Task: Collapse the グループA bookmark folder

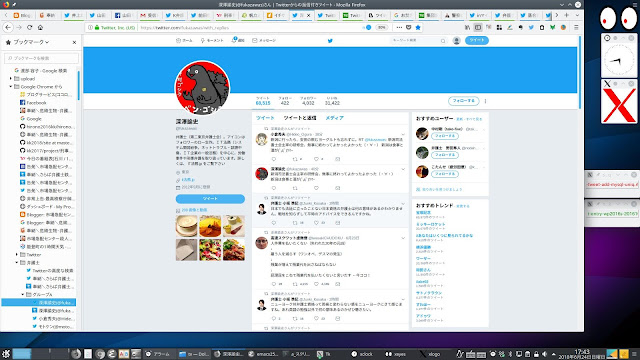Action: coord(23,294)
